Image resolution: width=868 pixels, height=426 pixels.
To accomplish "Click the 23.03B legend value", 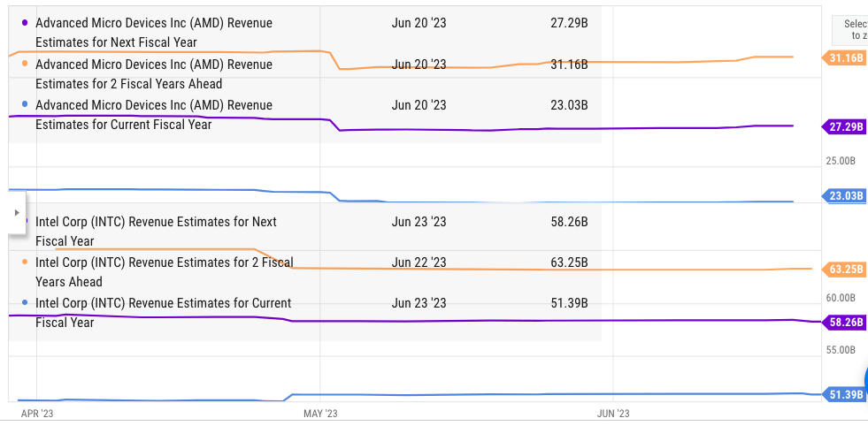I will (x=569, y=105).
